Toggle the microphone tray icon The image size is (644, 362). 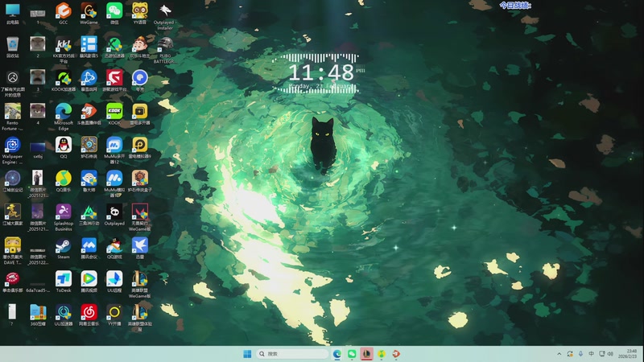point(580,354)
